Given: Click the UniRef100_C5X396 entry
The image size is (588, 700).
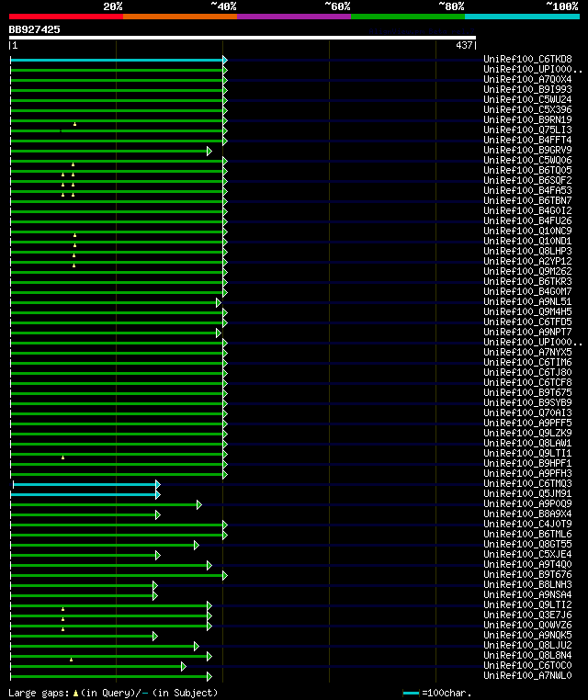Looking at the screenshot, I should click(x=527, y=110).
